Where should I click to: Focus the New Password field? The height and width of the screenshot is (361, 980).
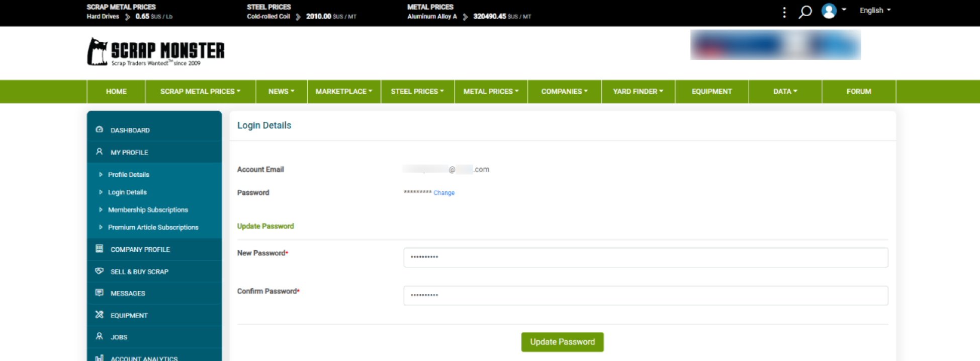tap(645, 257)
